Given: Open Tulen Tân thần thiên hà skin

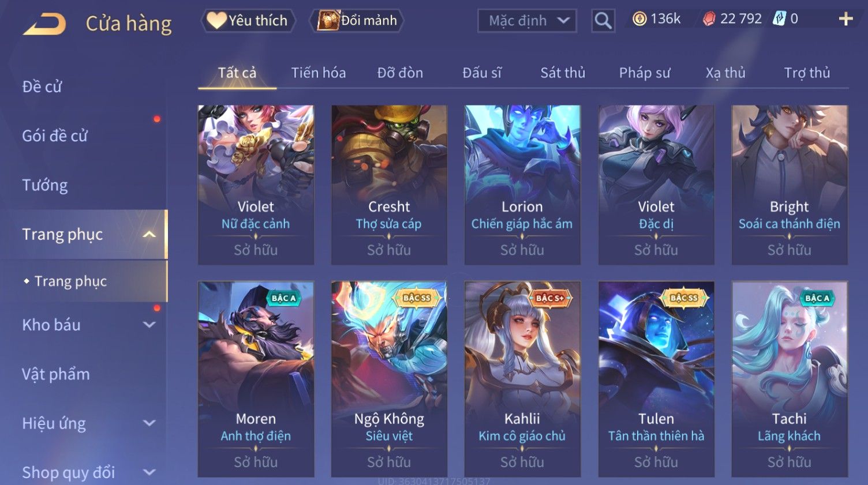Looking at the screenshot, I should [x=656, y=379].
